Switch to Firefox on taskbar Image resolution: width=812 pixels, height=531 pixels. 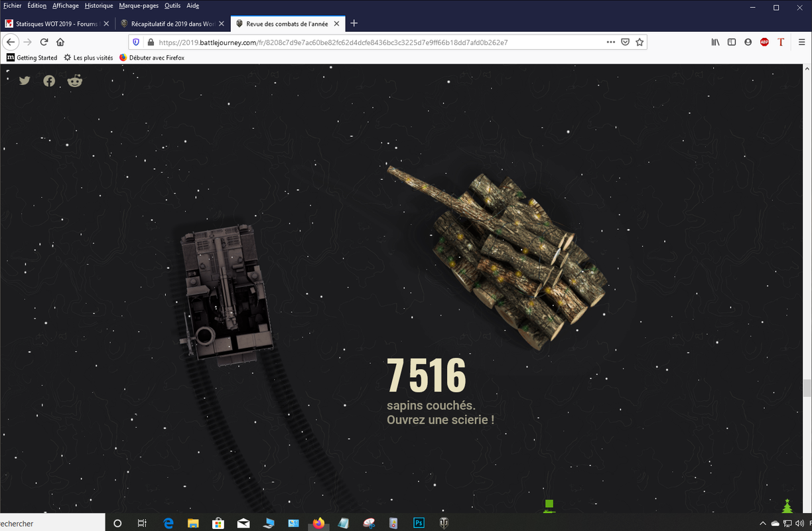[319, 523]
